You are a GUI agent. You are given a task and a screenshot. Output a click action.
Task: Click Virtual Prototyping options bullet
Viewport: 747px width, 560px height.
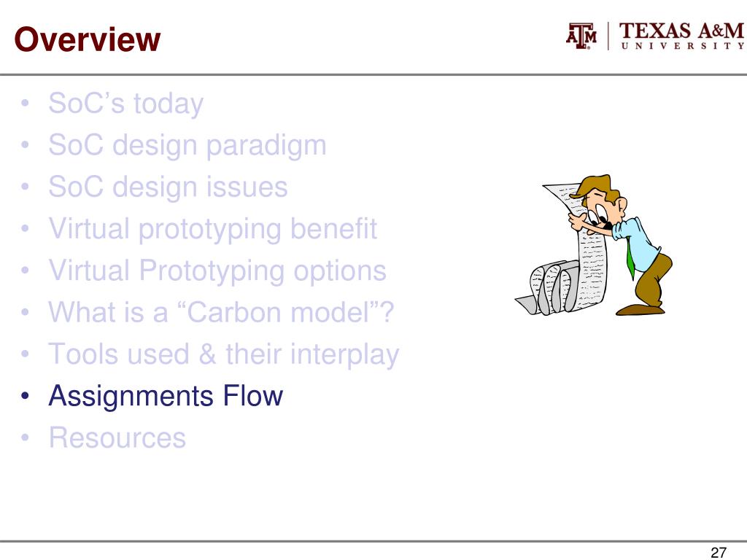click(x=217, y=271)
